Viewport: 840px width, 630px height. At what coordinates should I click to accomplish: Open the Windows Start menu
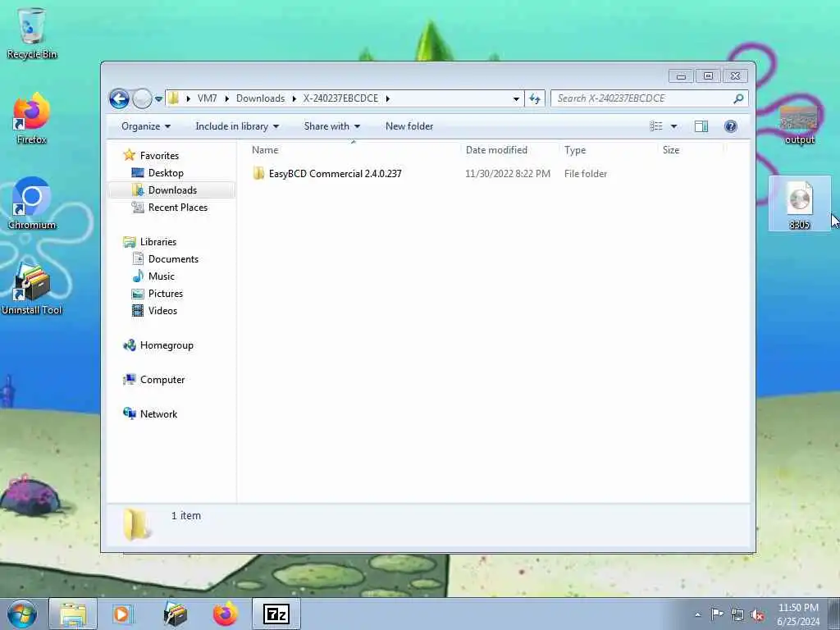click(22, 614)
